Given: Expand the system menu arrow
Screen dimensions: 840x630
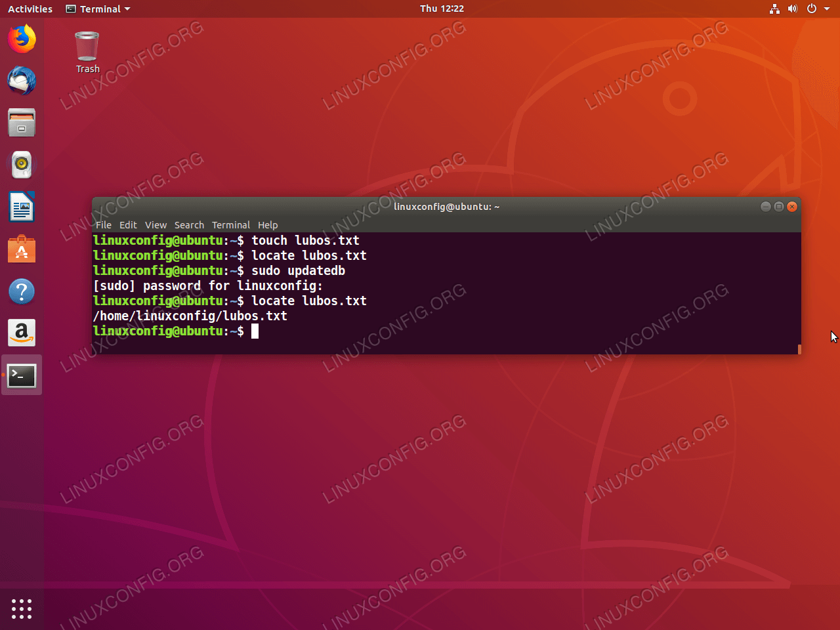Looking at the screenshot, I should (x=827, y=9).
